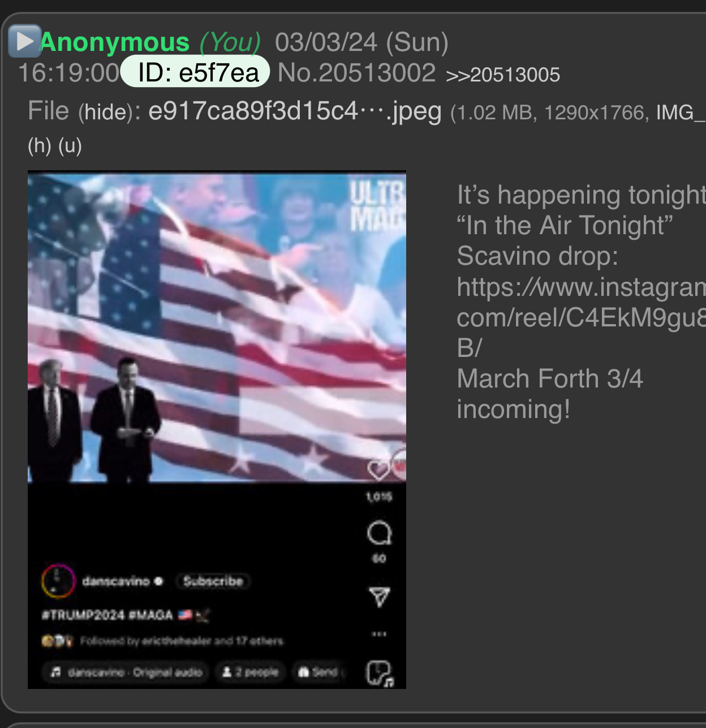The height and width of the screenshot is (728, 706).
Task: Click the Subscribe button beside danscavino
Action: pos(213,581)
